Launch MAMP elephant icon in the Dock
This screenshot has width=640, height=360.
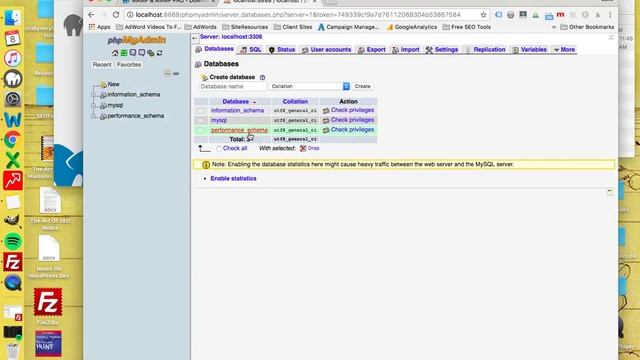[13, 79]
